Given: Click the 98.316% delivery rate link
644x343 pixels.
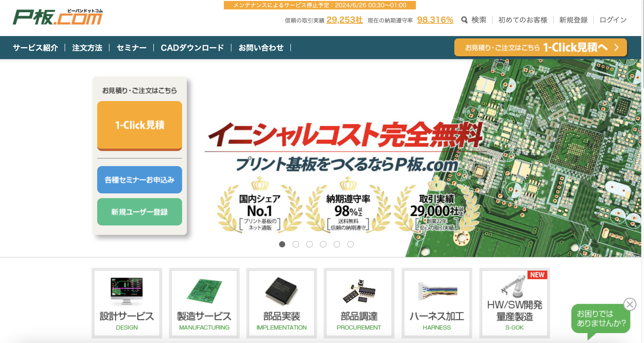Looking at the screenshot, I should coord(435,20).
